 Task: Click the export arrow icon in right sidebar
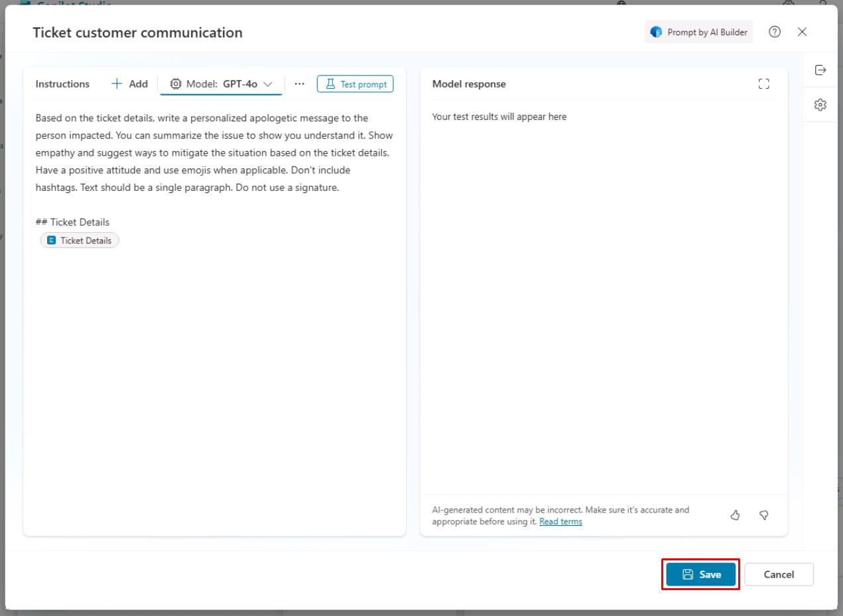(x=820, y=70)
